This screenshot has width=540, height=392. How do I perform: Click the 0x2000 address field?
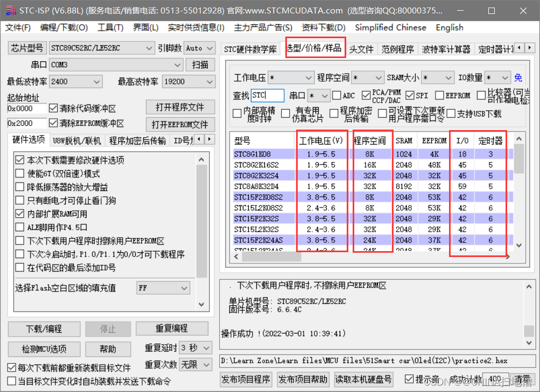click(26, 123)
